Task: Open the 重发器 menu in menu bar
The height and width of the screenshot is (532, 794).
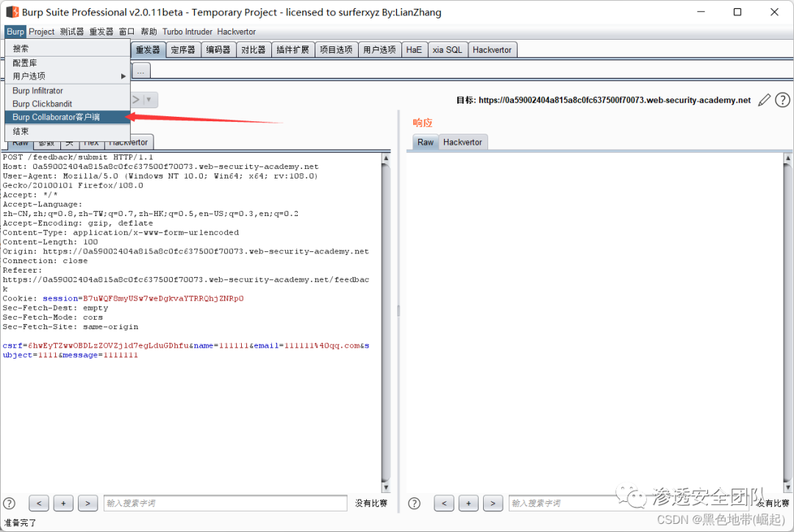Action: point(101,32)
